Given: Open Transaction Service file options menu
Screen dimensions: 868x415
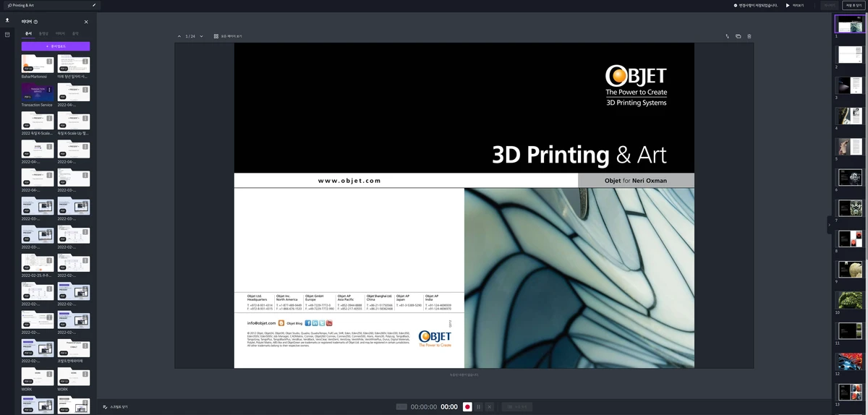Looking at the screenshot, I should point(50,90).
